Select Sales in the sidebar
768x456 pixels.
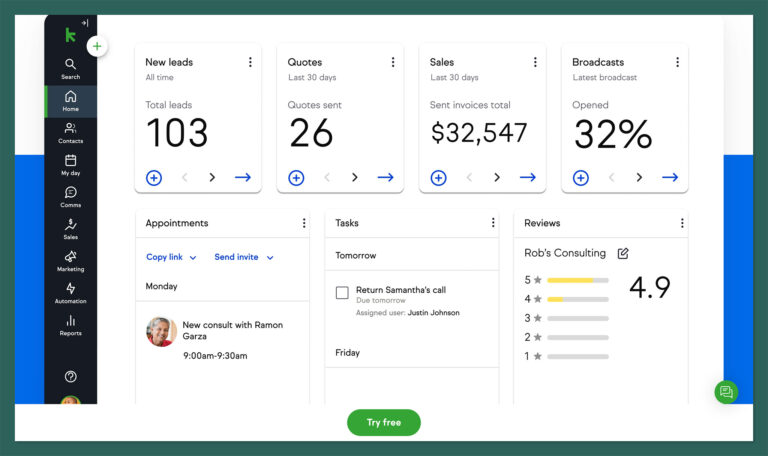(70, 229)
